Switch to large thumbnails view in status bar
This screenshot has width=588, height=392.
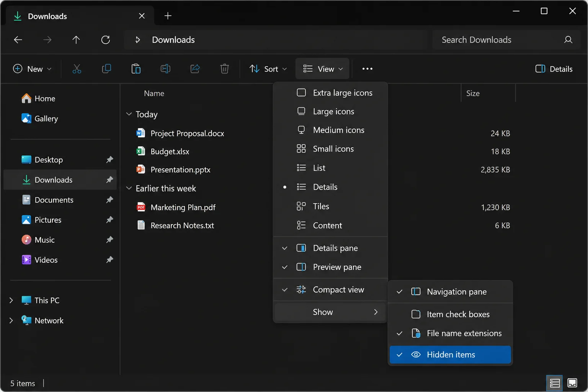(x=572, y=383)
